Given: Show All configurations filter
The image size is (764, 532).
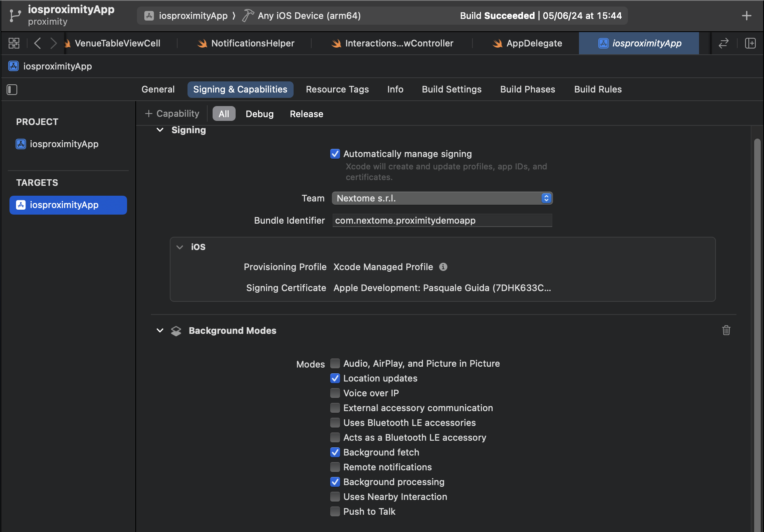Looking at the screenshot, I should click(x=224, y=114).
